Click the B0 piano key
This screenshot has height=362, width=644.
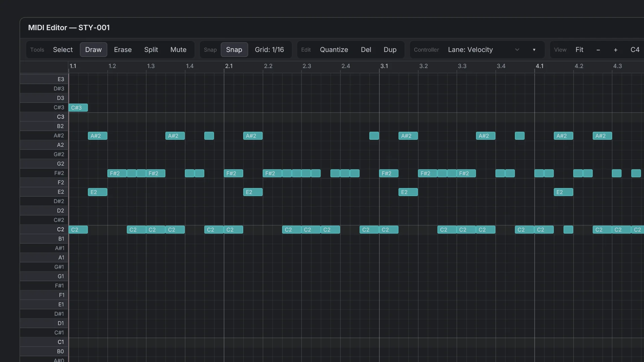44,351
